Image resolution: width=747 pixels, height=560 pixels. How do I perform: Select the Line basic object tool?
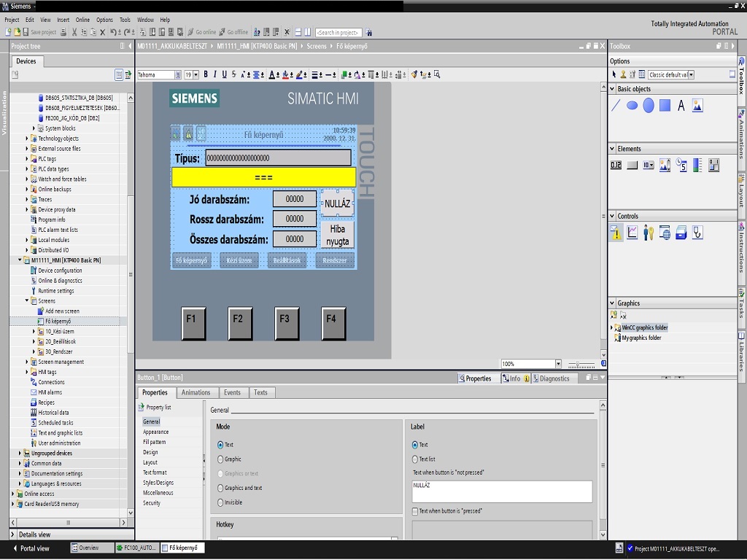(x=616, y=106)
